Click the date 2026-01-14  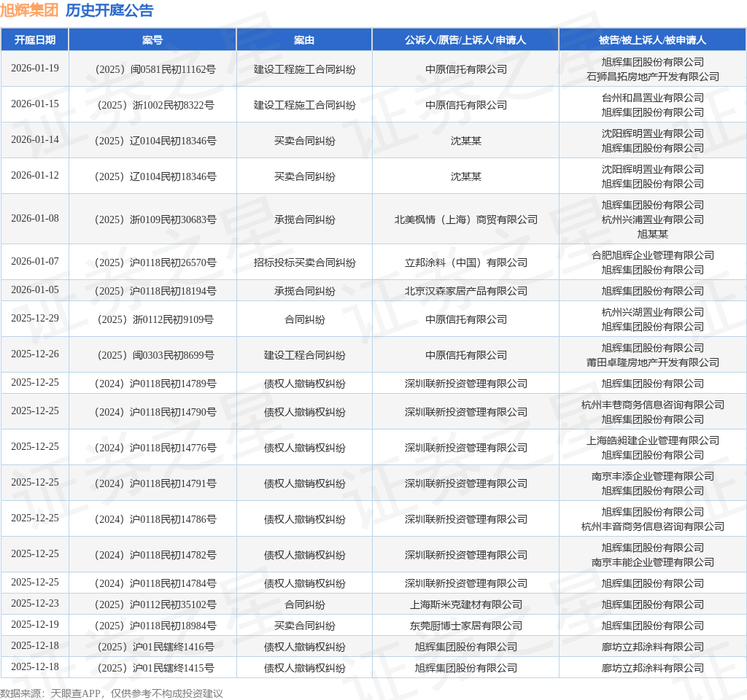[x=35, y=139]
